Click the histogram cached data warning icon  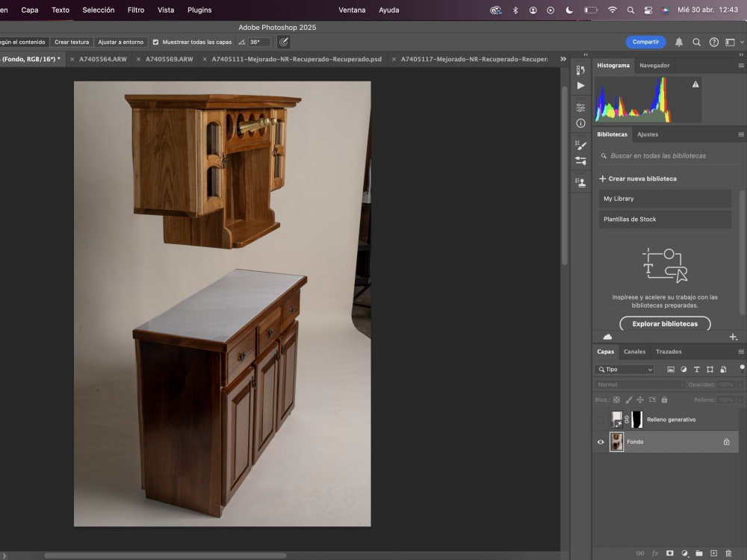point(695,84)
